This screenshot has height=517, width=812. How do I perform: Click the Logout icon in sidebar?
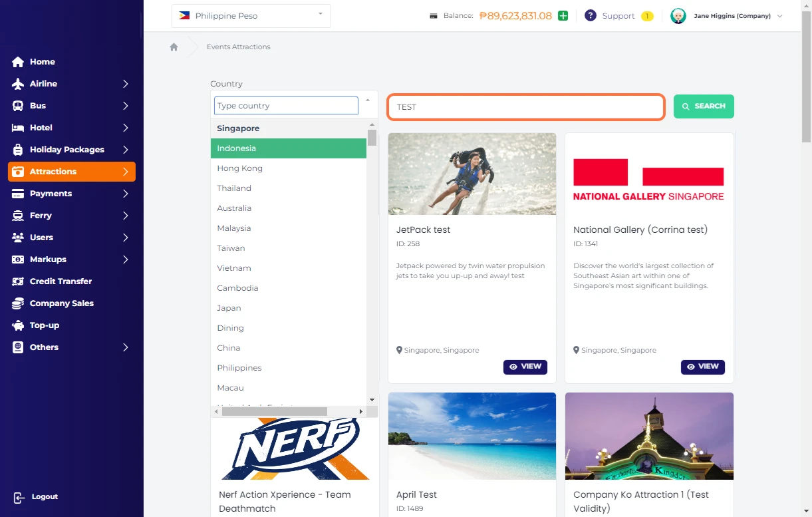[x=19, y=498]
